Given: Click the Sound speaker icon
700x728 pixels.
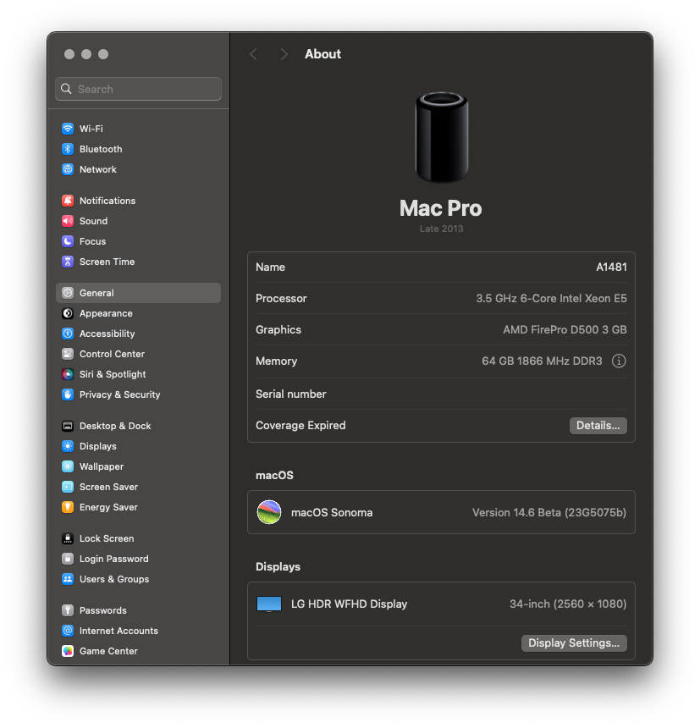Looking at the screenshot, I should pos(68,221).
